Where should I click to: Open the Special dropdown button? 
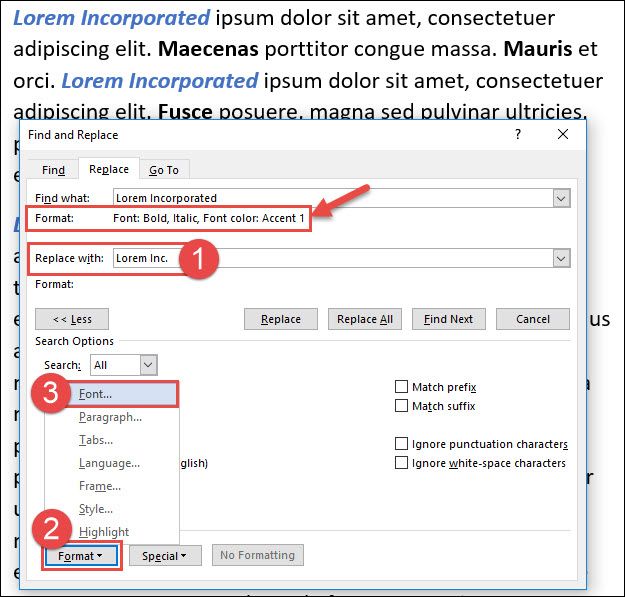point(165,556)
